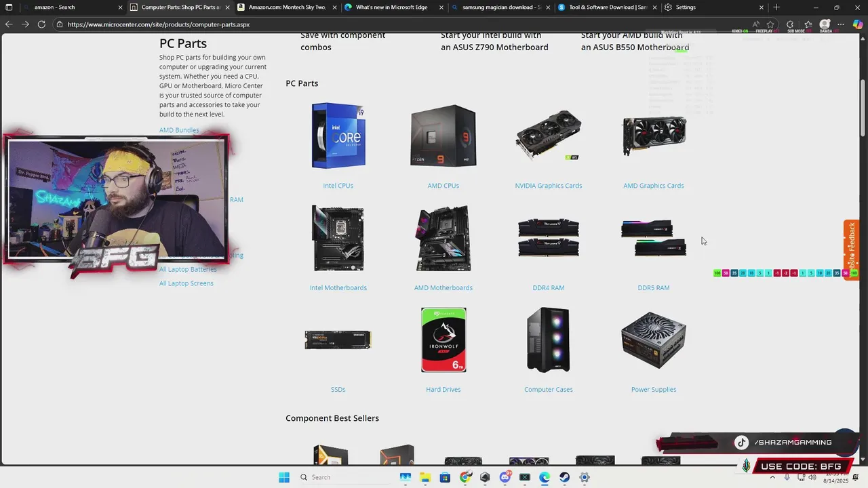Click the AMD CPUs link
868x488 pixels.
coord(443,186)
